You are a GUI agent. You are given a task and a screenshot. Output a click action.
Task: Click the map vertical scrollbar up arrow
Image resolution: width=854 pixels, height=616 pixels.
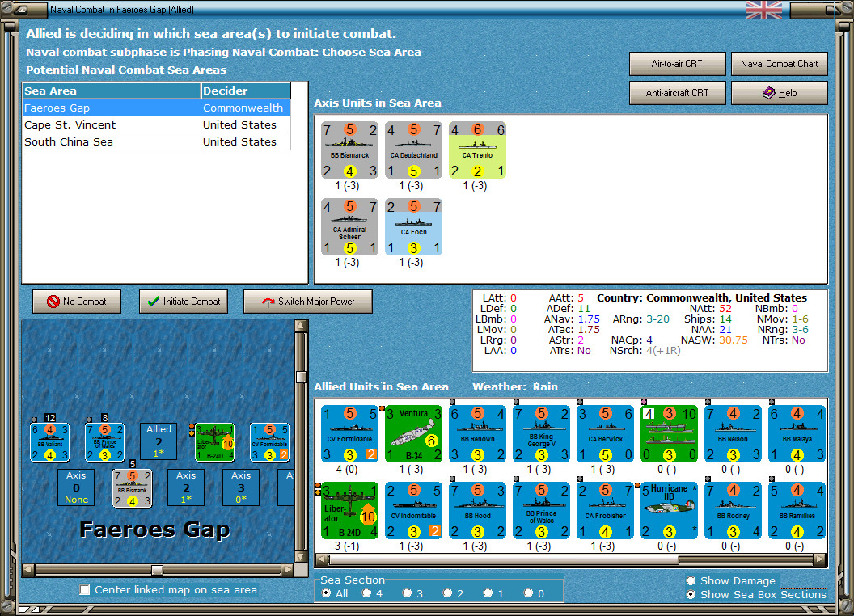pyautogui.click(x=301, y=327)
